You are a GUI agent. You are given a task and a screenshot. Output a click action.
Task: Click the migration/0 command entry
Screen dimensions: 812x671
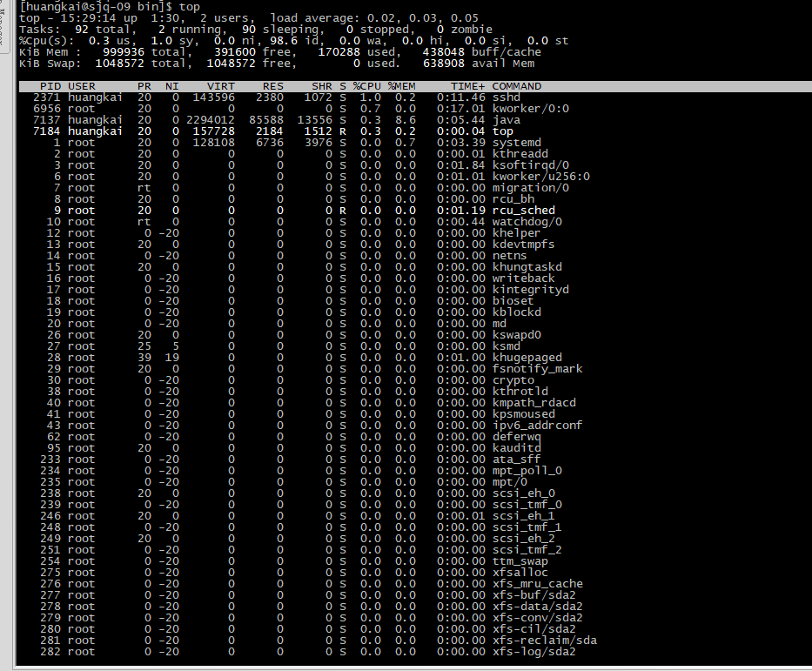(530, 189)
